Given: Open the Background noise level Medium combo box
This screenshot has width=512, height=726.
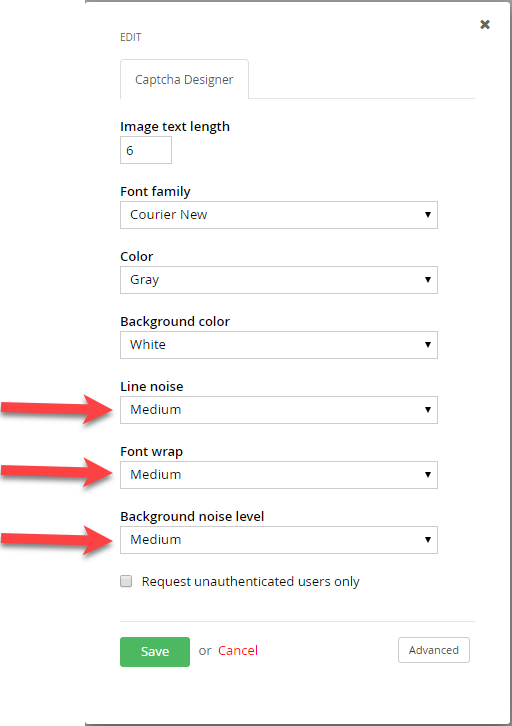Looking at the screenshot, I should [279, 539].
